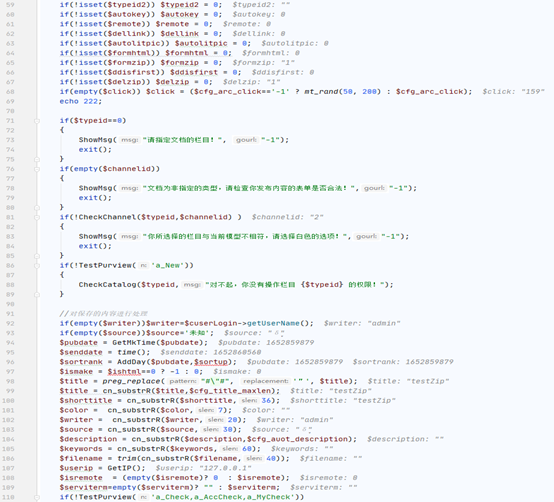Click the underlined $sortup variable

pyautogui.click(x=211, y=362)
